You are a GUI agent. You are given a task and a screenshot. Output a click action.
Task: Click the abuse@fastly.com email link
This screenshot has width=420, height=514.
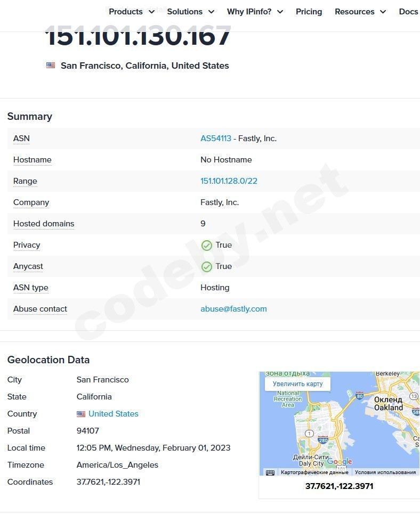(x=233, y=309)
